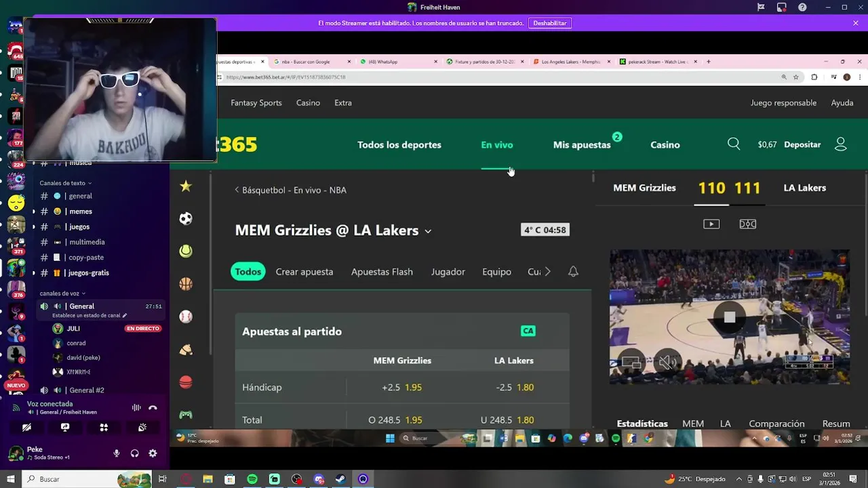Stop the live basketball stream
868x488 pixels.
point(730,317)
